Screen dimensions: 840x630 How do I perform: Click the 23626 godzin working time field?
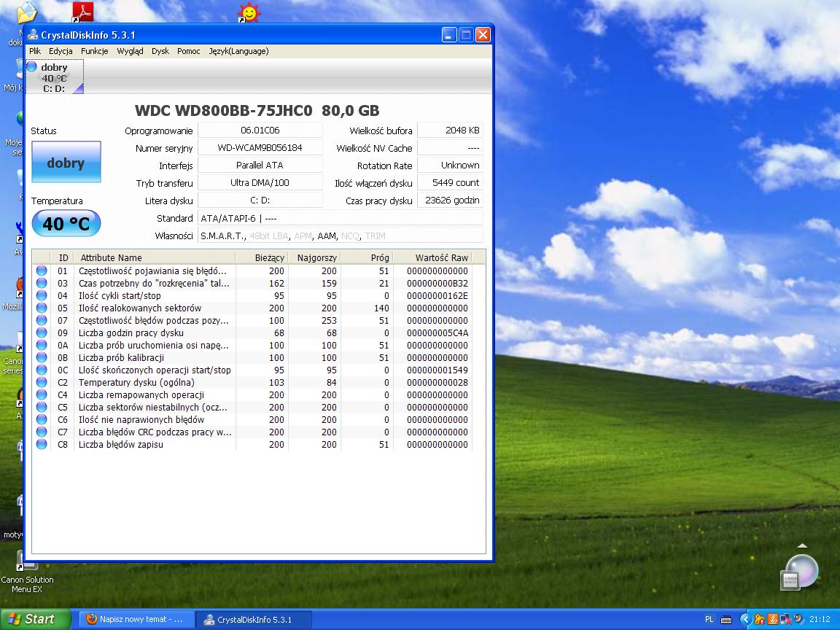450,201
